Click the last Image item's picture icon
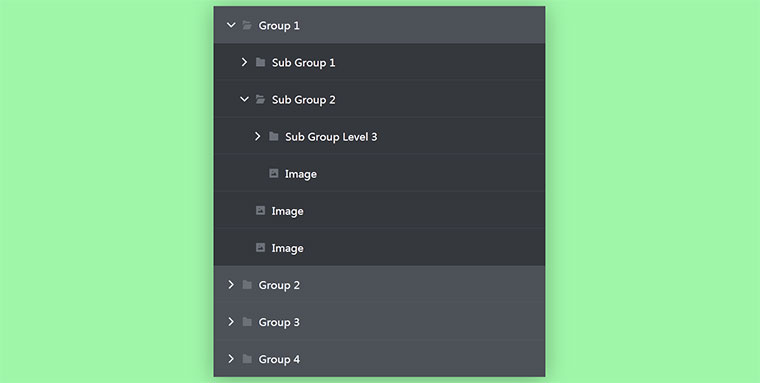760x383 pixels. pyautogui.click(x=260, y=247)
